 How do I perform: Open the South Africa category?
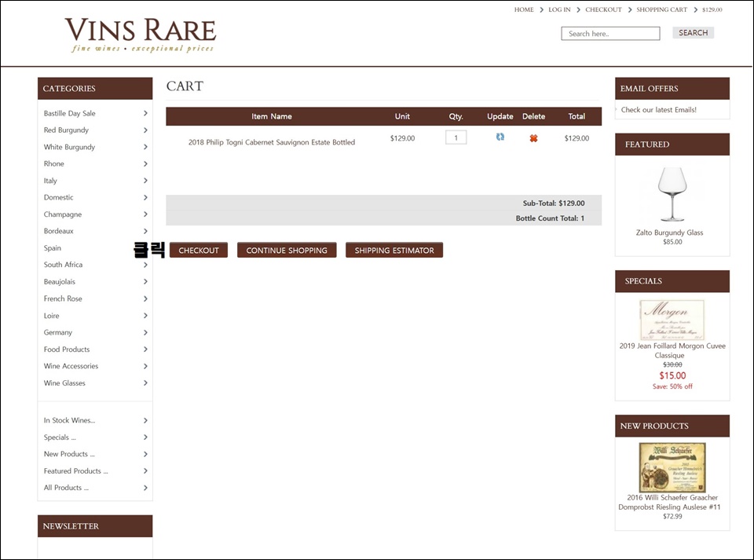coord(63,265)
